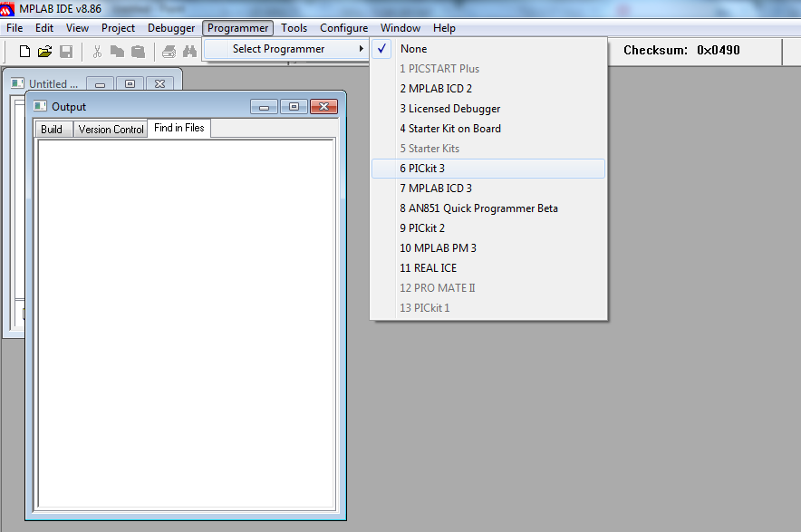801x532 pixels.
Task: Click the Print toolbar icon
Action: coord(169,52)
